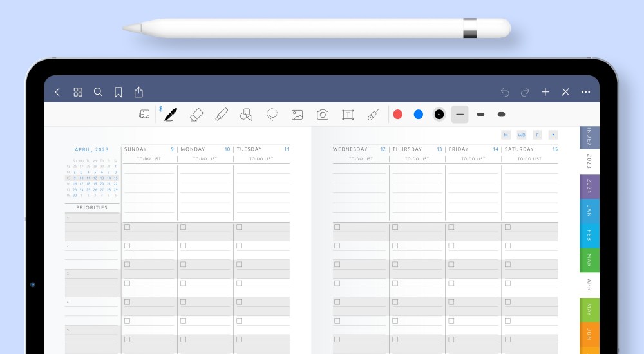The width and height of the screenshot is (644, 354).
Task: Jump to the APR month tab
Action: click(589, 285)
